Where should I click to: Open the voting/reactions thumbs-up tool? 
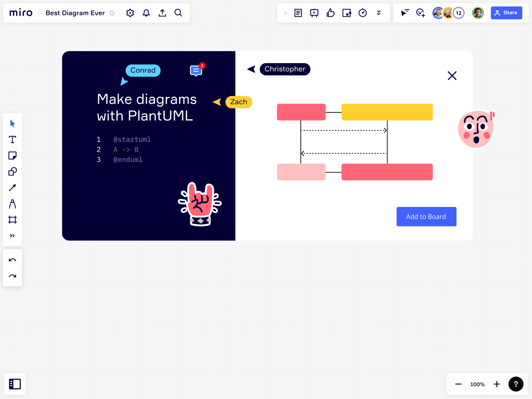pos(330,13)
